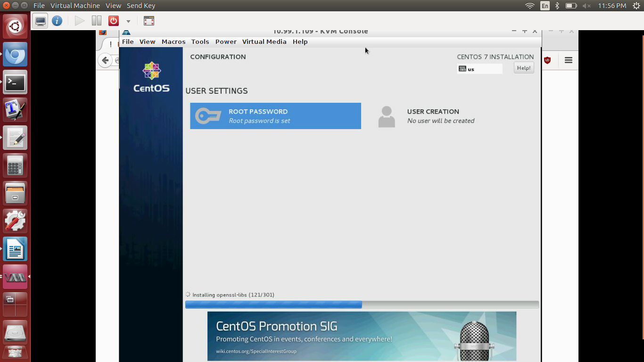The height and width of the screenshot is (362, 644).
Task: Open the archive manager launcher icon
Action: pyautogui.click(x=15, y=193)
